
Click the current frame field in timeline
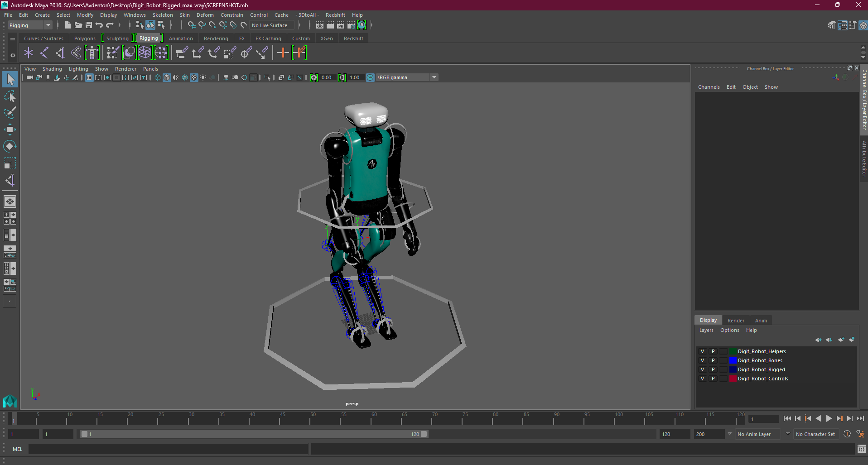tap(763, 419)
